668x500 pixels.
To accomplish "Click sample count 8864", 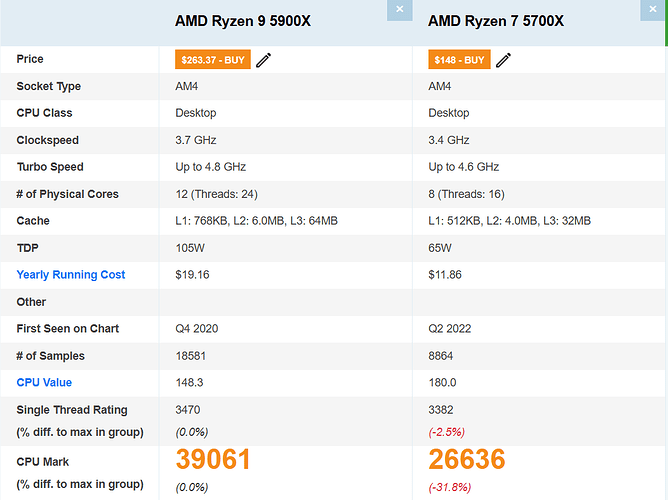I will point(441,356).
